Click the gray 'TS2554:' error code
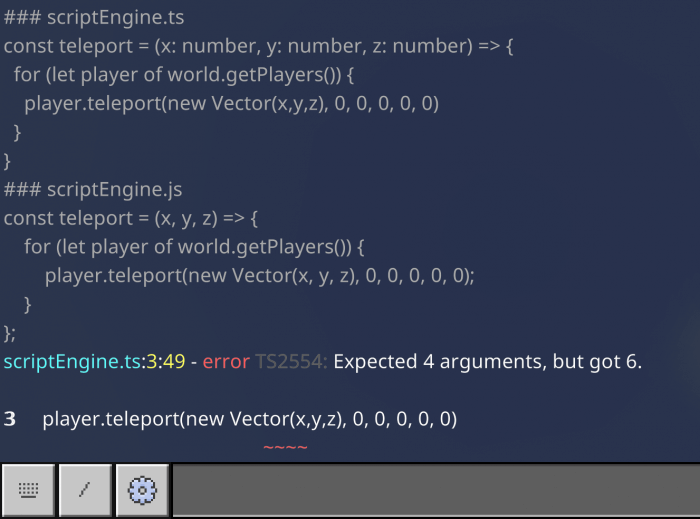 (290, 361)
